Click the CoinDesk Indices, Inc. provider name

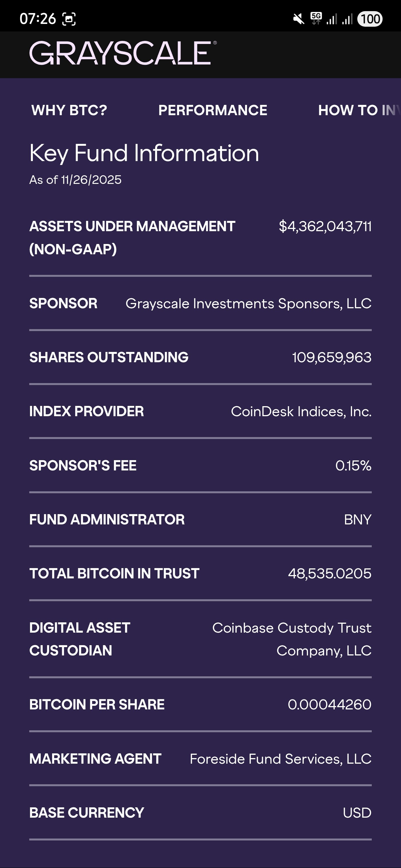click(301, 411)
